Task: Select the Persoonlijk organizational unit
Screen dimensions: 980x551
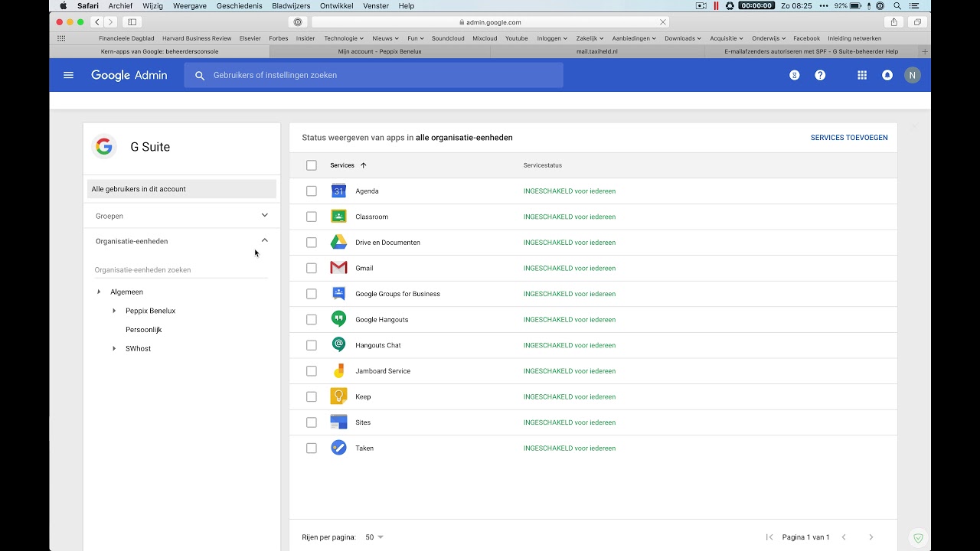Action: (143, 330)
